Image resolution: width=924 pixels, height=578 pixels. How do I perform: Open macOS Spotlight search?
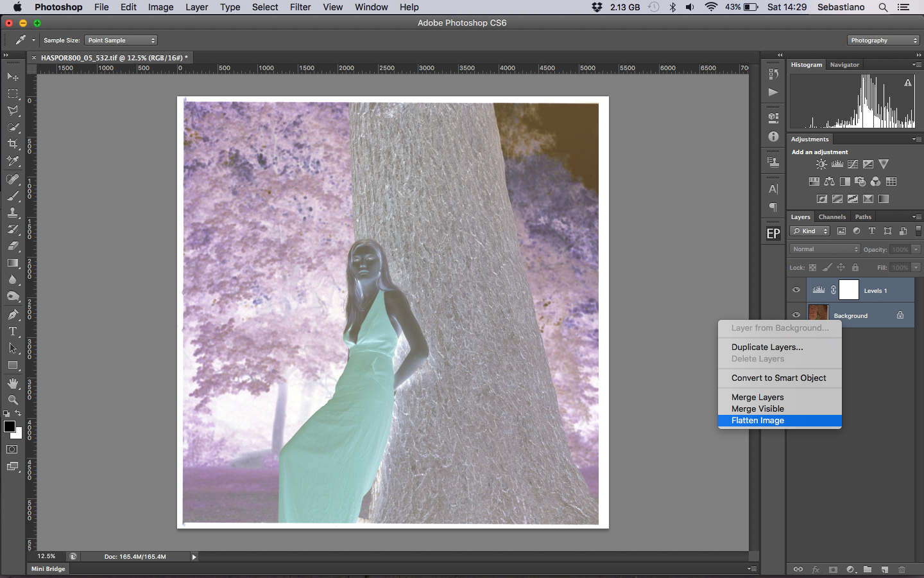pyautogui.click(x=884, y=7)
